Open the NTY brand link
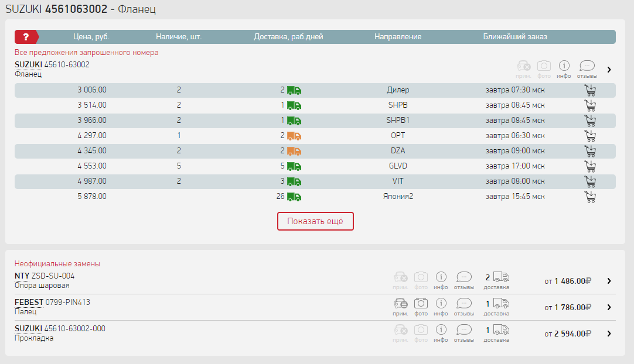 [22, 276]
